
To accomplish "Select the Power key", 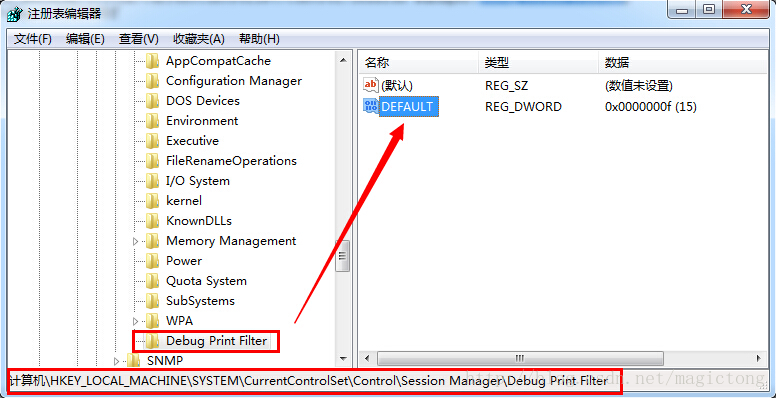I will [x=184, y=261].
